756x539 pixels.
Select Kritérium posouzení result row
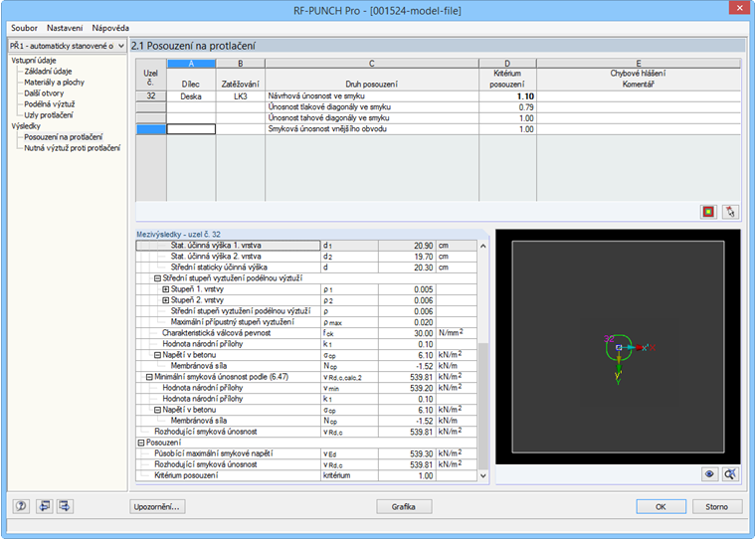(306, 475)
